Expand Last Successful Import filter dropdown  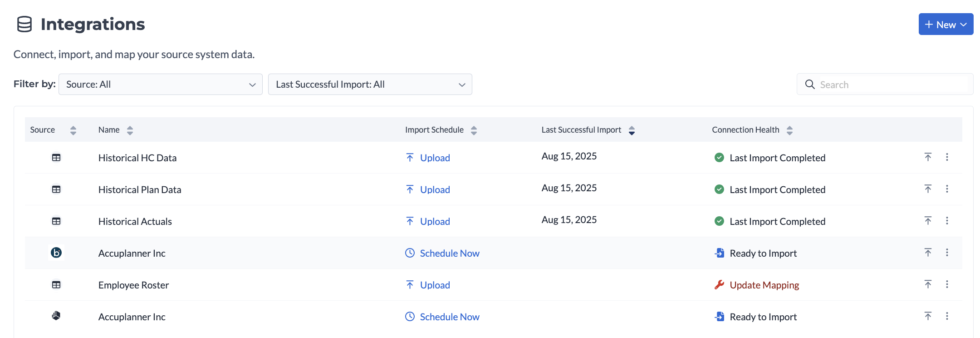point(370,84)
